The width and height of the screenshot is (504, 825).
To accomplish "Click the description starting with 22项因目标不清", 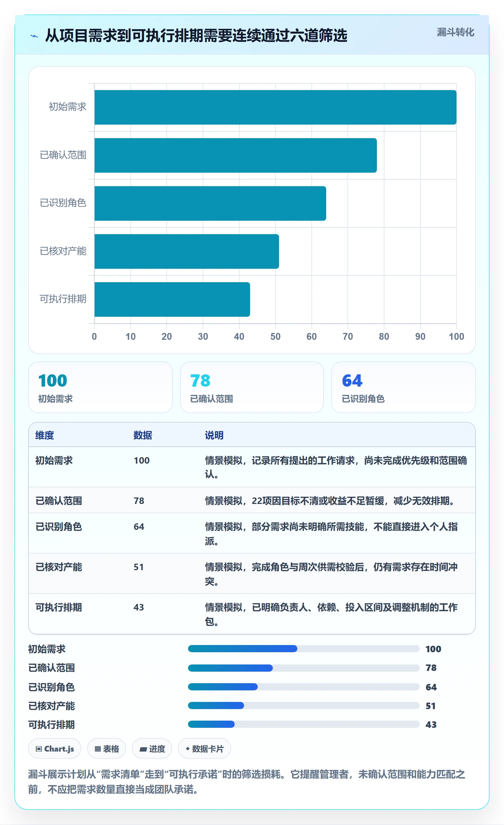I will [x=330, y=501].
